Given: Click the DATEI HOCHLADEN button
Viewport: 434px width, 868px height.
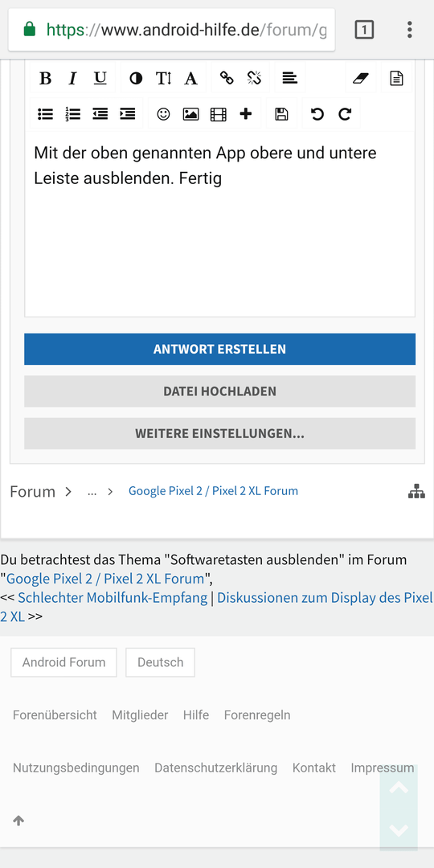Looking at the screenshot, I should coord(219,391).
